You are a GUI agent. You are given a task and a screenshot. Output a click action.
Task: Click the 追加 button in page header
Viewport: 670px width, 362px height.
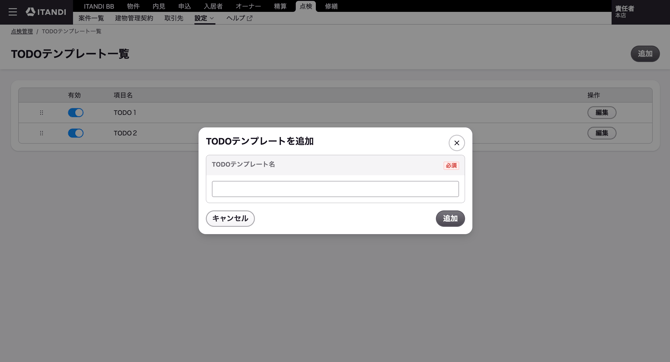click(x=645, y=54)
